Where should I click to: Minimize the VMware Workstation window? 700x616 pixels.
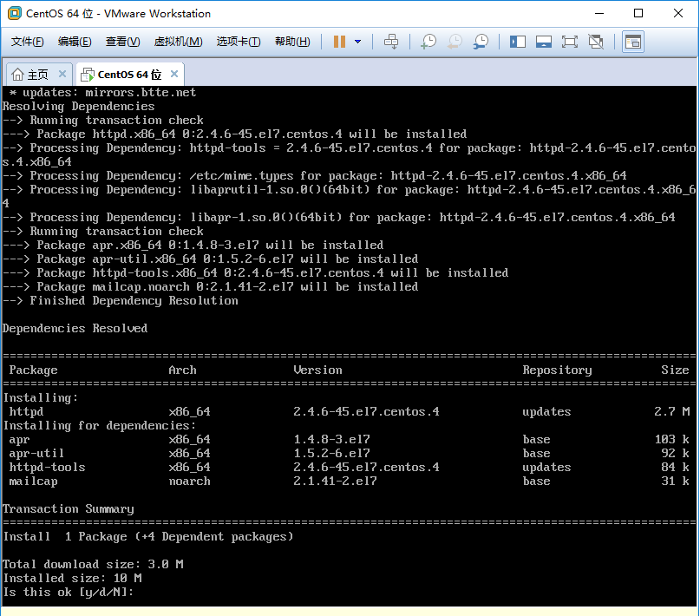coord(599,13)
